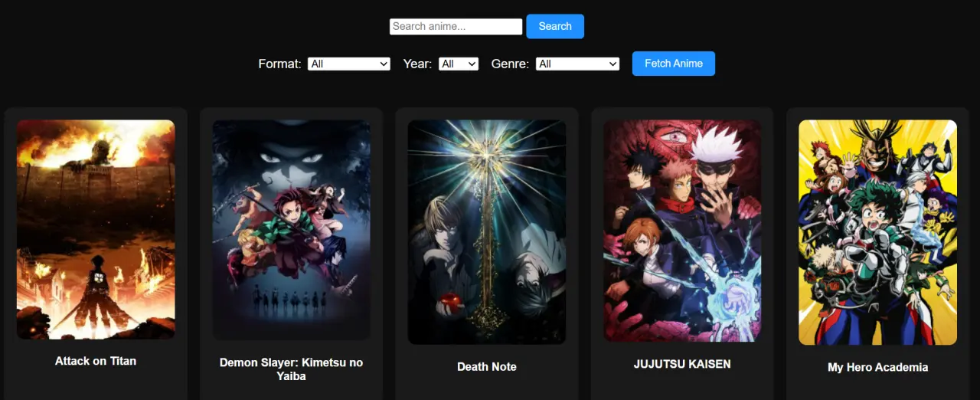Click the Format: label

[x=279, y=64]
